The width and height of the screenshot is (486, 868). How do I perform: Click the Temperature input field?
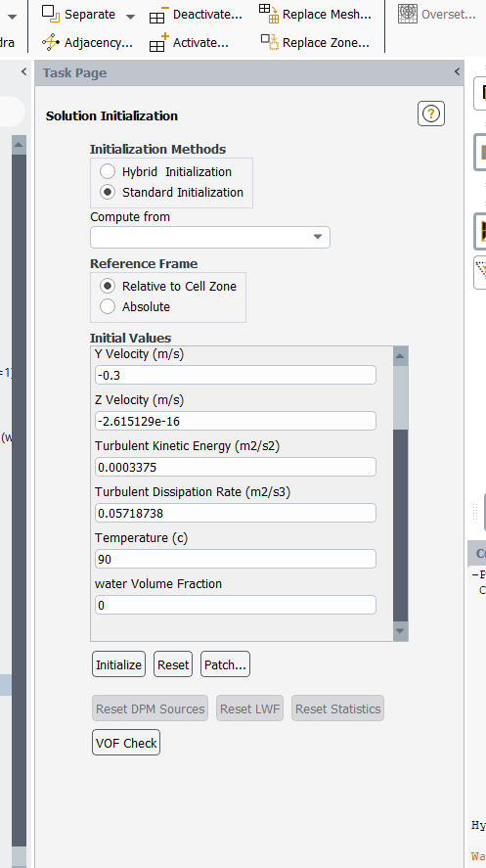pyautogui.click(x=236, y=559)
